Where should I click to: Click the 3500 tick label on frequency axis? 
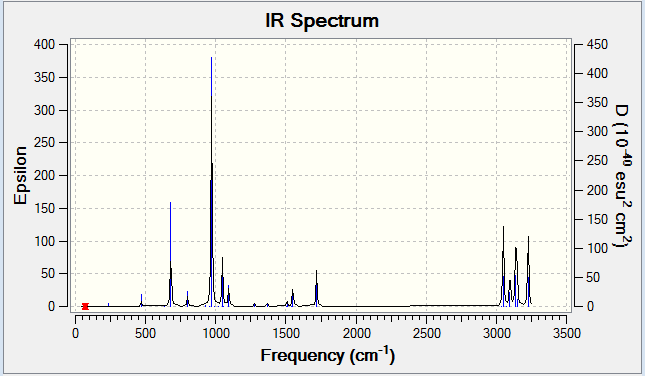click(567, 333)
